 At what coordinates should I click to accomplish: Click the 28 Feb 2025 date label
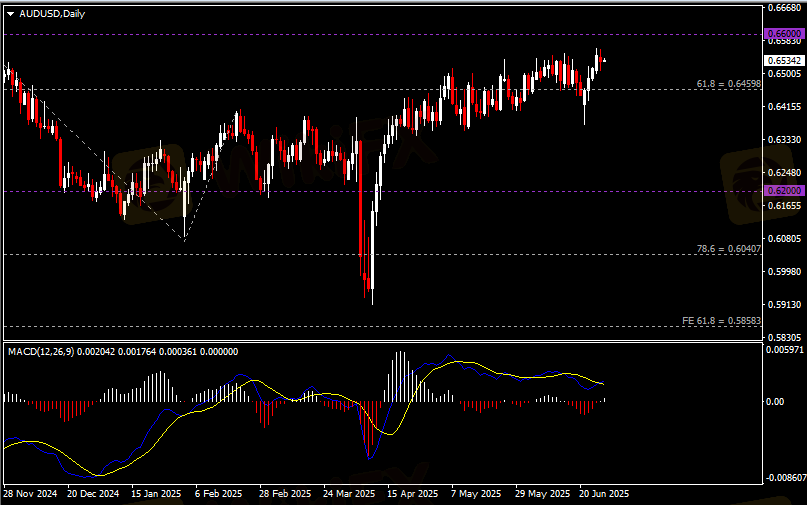pyautogui.click(x=284, y=494)
